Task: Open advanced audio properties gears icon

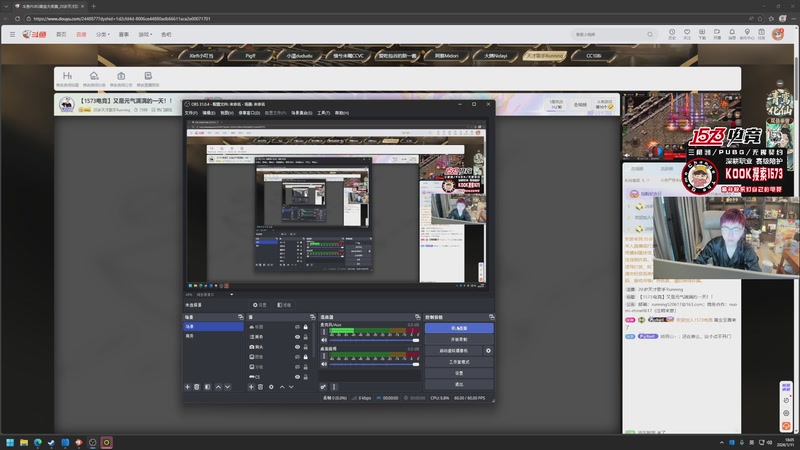Action: pos(323,387)
